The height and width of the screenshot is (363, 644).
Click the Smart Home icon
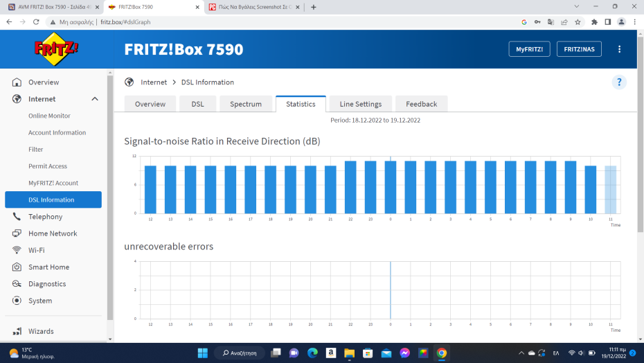tap(17, 267)
